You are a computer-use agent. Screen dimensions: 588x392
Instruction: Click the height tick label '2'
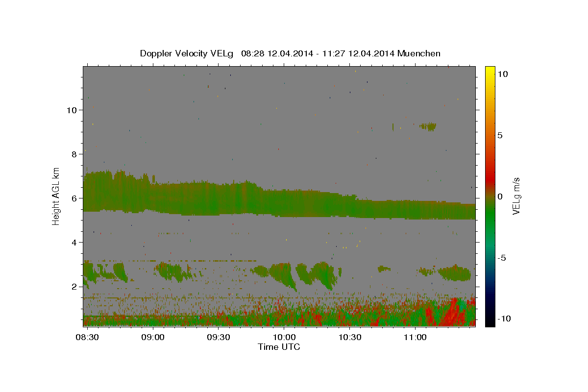[x=75, y=287]
